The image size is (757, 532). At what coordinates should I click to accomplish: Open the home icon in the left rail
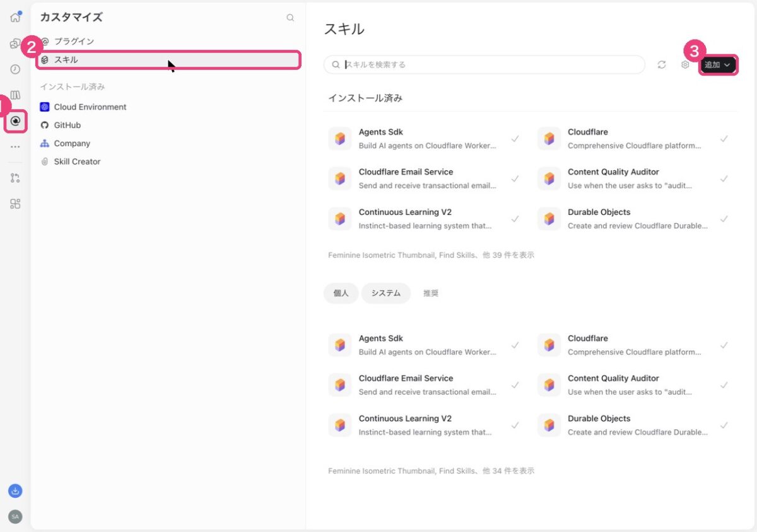(16, 17)
